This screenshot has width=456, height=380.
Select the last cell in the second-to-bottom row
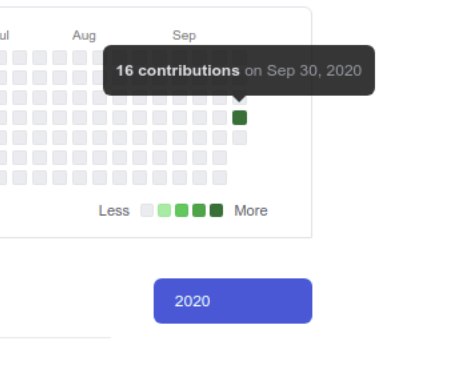220,158
